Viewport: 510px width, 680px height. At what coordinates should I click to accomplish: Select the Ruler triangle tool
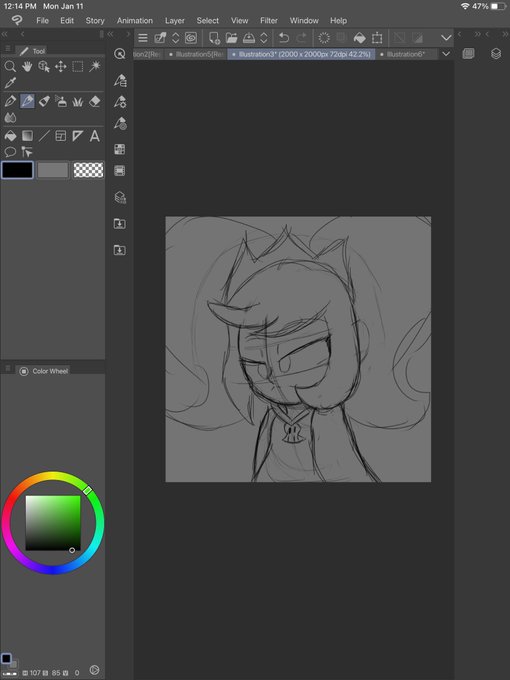(x=78, y=136)
